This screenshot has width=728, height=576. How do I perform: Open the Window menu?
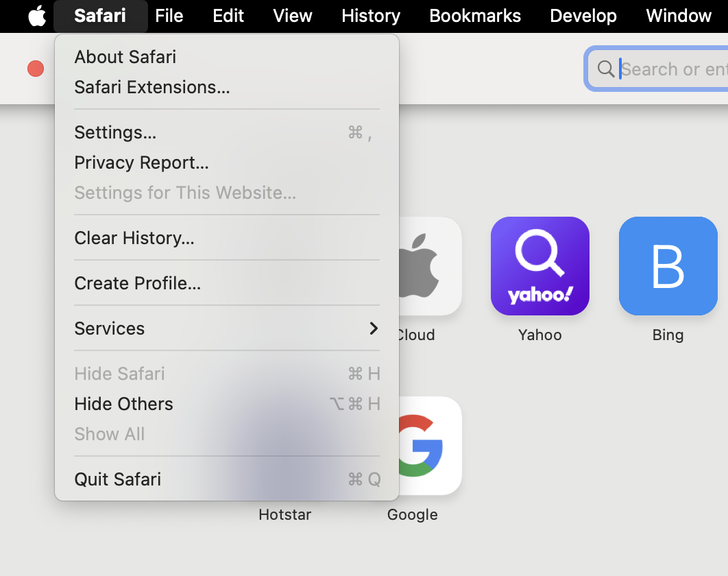click(x=679, y=16)
